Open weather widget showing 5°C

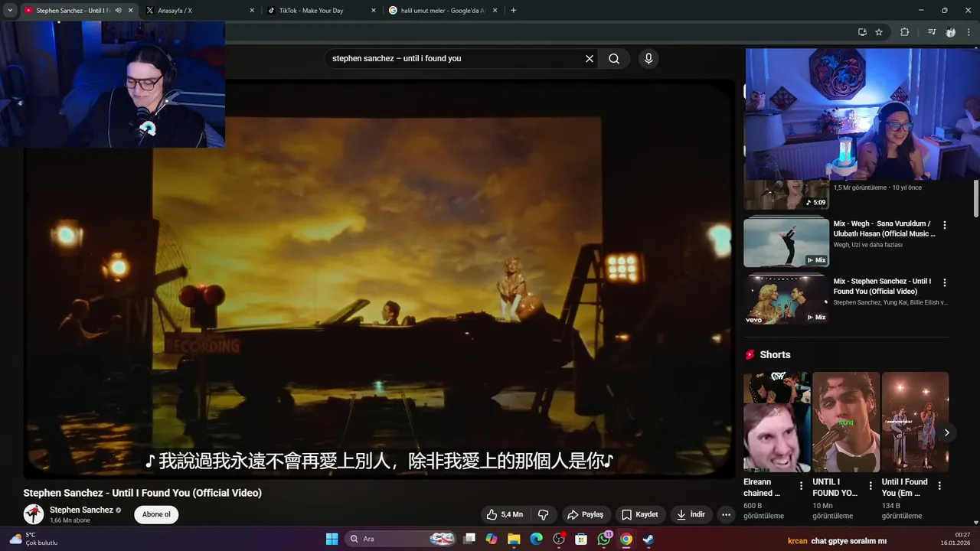point(33,539)
